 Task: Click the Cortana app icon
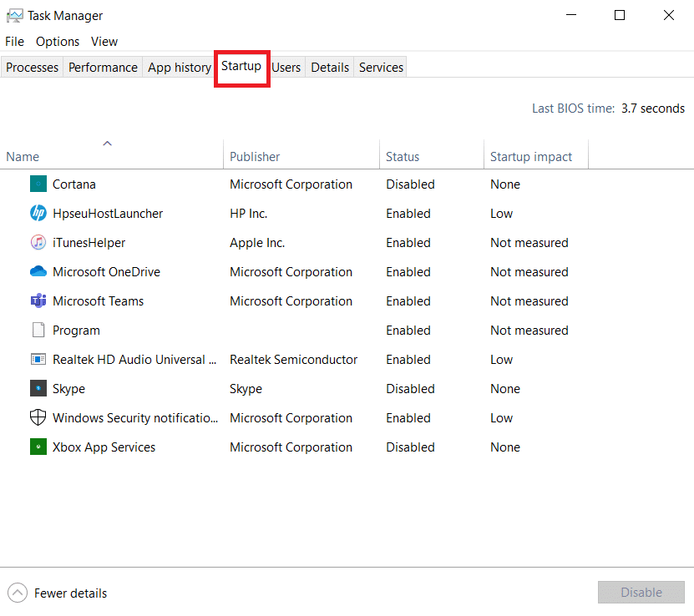click(x=38, y=184)
